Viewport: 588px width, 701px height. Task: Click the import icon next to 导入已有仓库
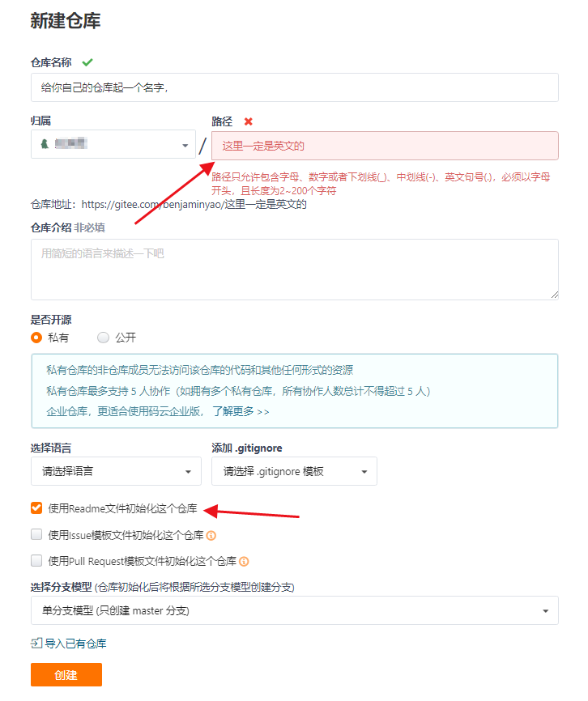pos(36,644)
